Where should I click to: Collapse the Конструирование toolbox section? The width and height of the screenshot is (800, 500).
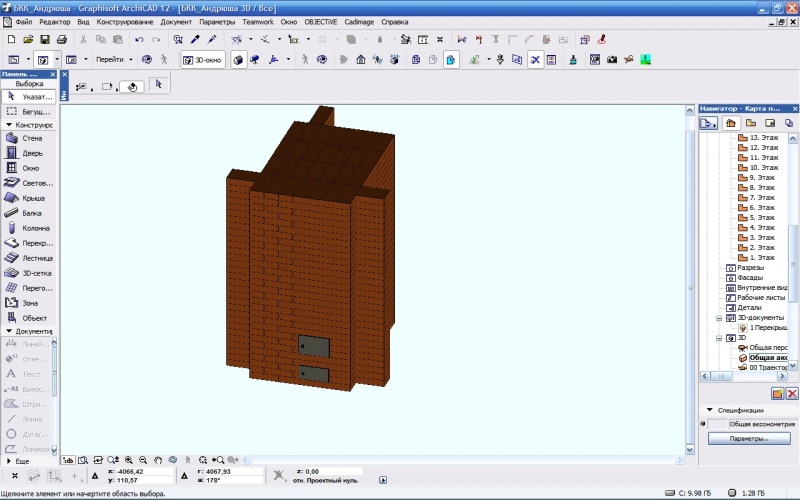pos(9,125)
